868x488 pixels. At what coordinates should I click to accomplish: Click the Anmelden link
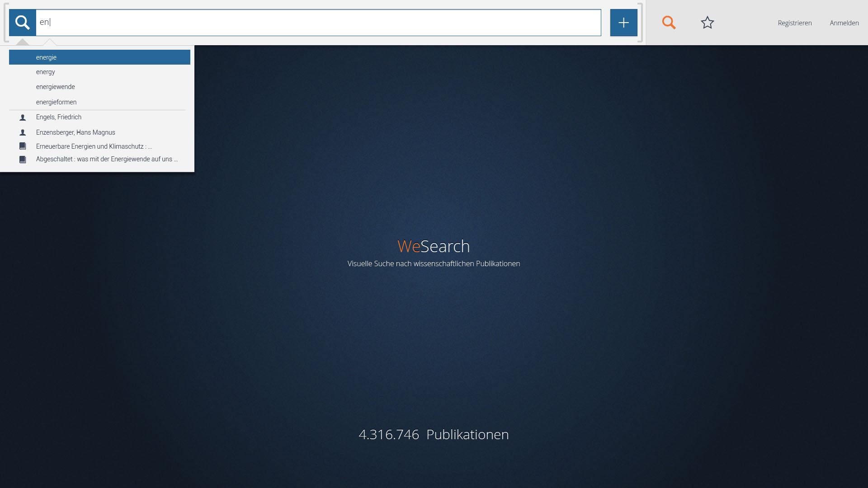coord(844,23)
